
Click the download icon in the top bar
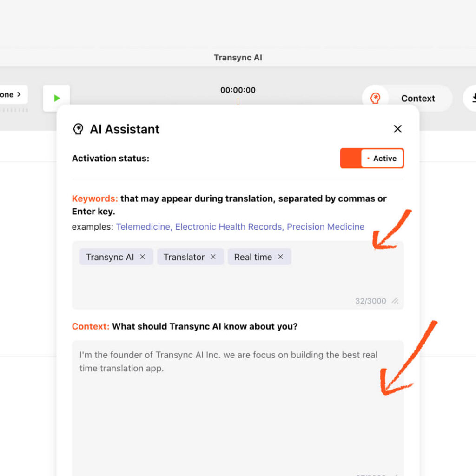click(x=474, y=98)
